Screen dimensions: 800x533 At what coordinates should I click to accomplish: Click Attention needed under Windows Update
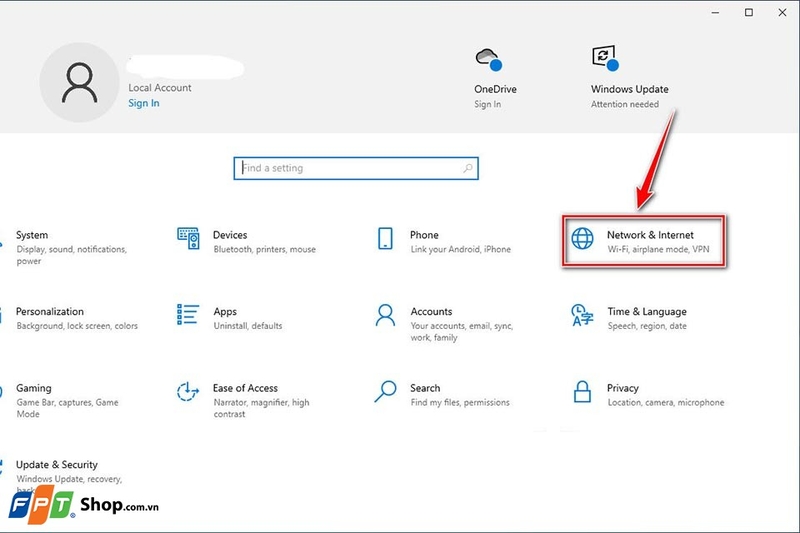624,104
